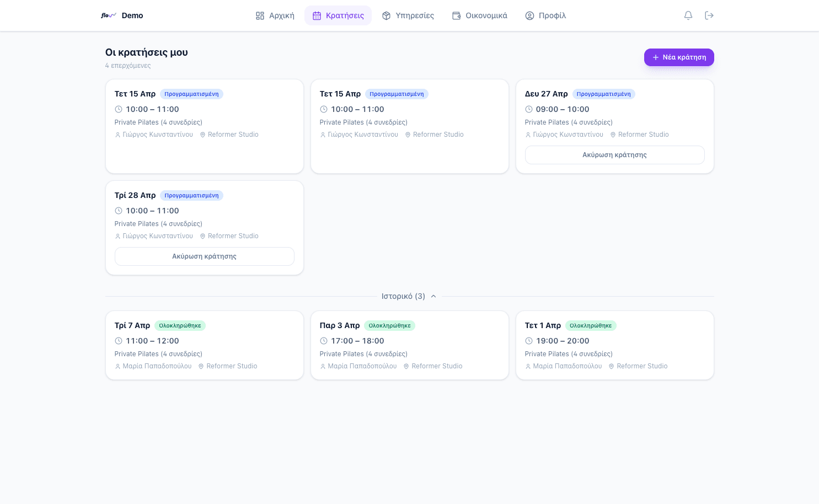Cancel the Δευ 27 Απρ booking
Screen dimensions: 819x504
(x=614, y=155)
